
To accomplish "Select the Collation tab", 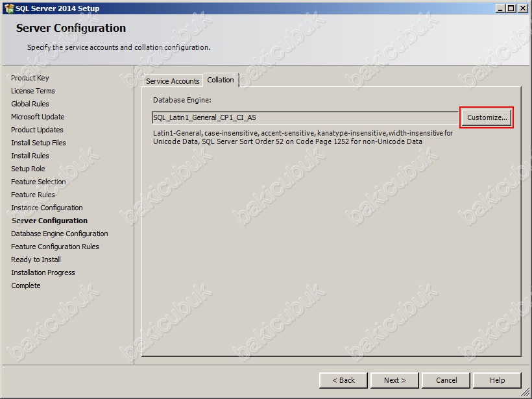I will click(x=221, y=80).
